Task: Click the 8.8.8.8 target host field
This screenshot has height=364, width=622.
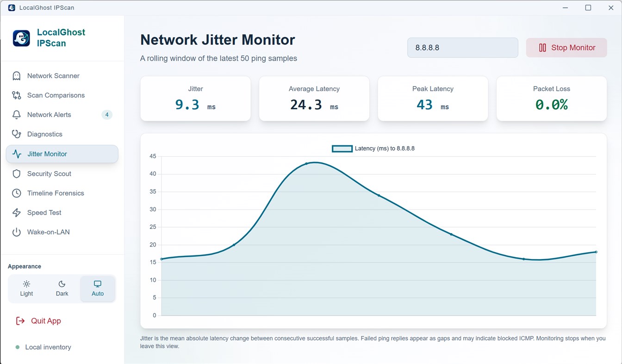Action: pyautogui.click(x=463, y=48)
